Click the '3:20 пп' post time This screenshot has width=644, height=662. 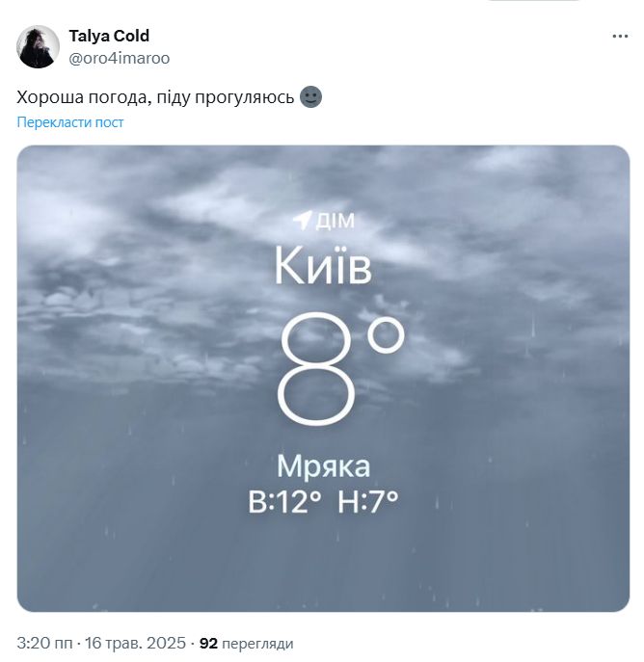tap(42, 643)
